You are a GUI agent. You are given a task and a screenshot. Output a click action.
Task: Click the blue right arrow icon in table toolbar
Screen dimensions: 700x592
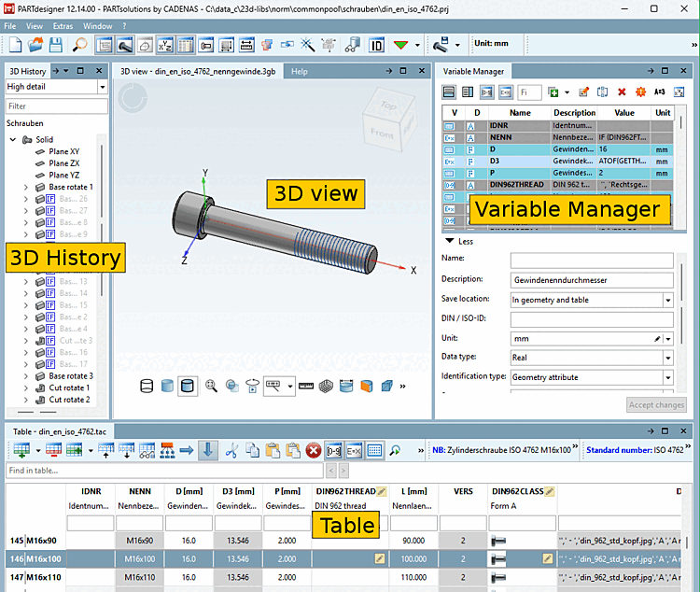pyautogui.click(x=187, y=450)
